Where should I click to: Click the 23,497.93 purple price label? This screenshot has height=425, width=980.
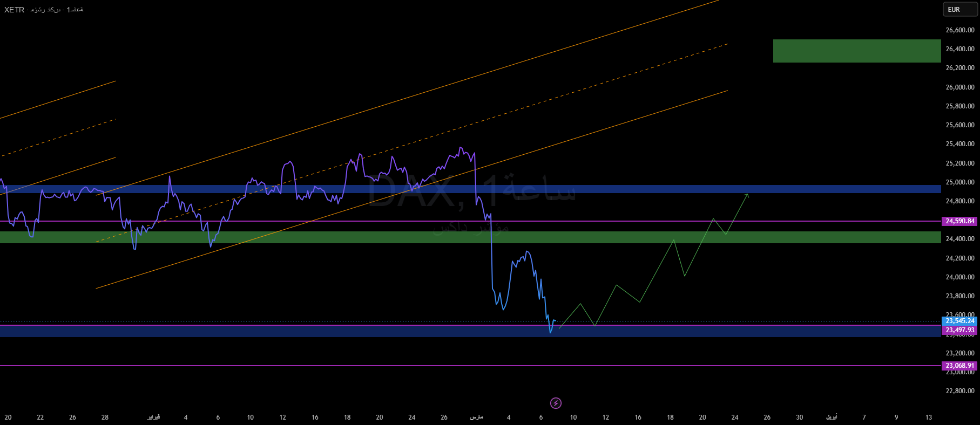click(x=959, y=330)
